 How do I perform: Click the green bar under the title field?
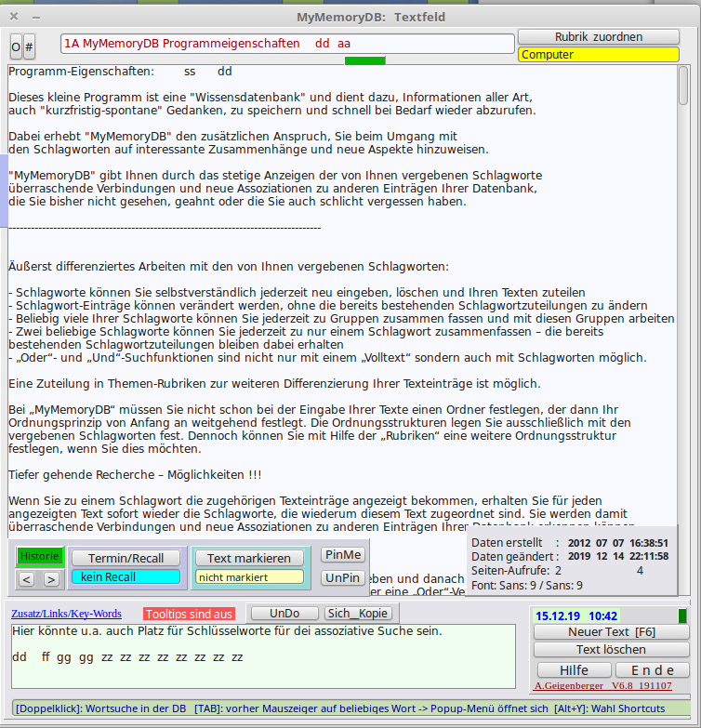pyautogui.click(x=364, y=60)
